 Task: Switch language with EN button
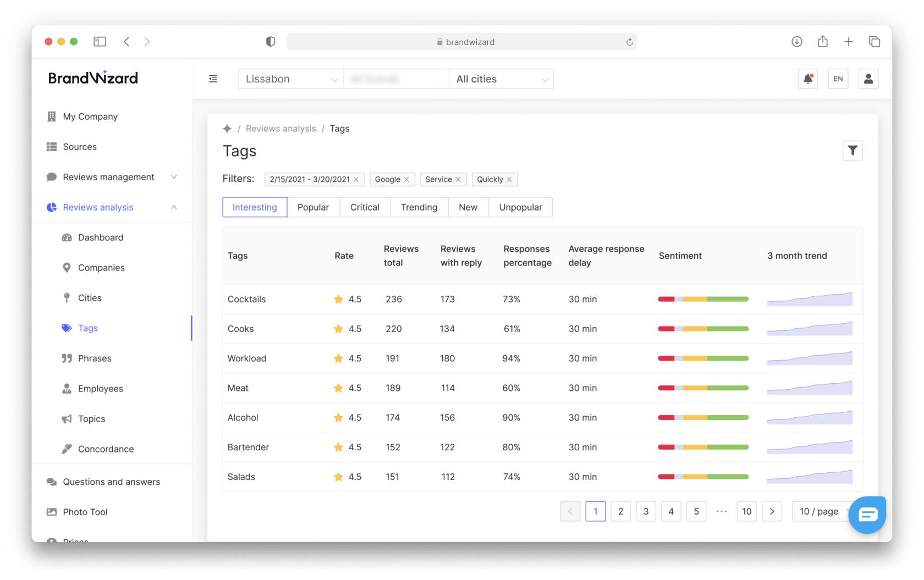(838, 79)
